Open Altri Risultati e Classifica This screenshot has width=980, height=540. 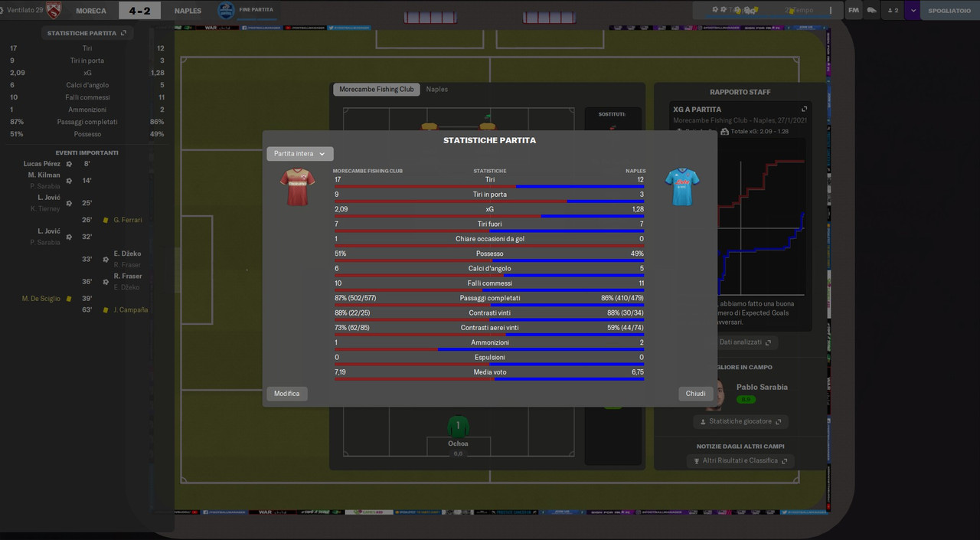point(740,461)
